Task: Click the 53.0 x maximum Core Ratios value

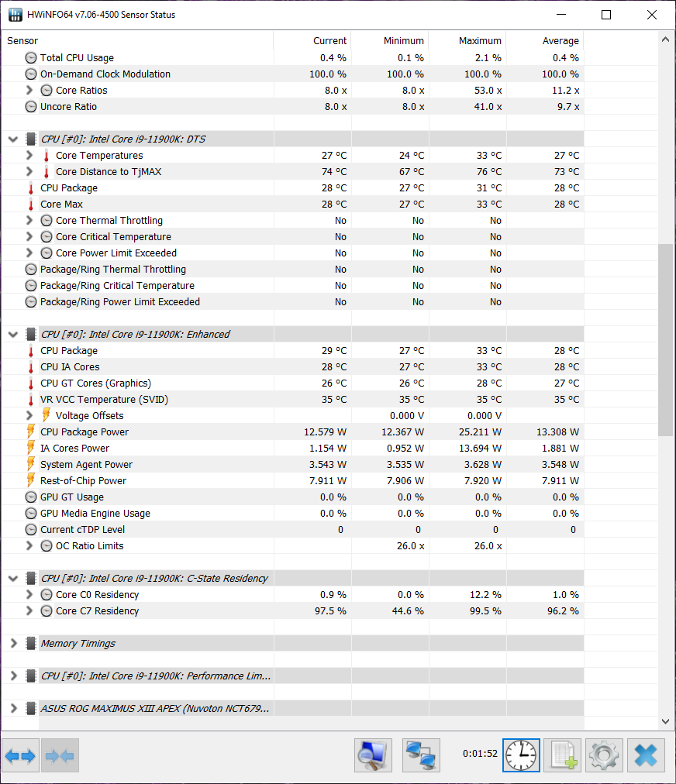Action: [x=488, y=91]
